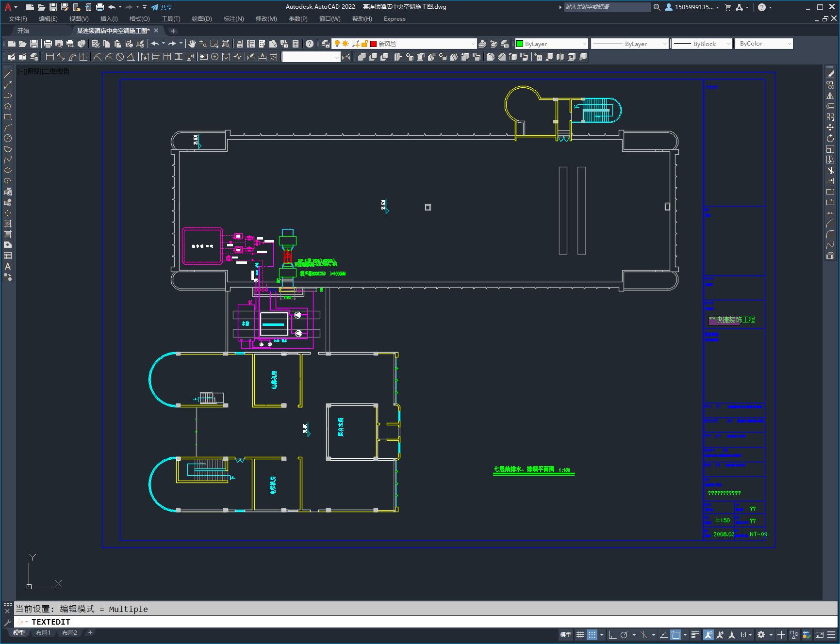Select the Move tool in modify toolbar
The image size is (840, 644).
tap(830, 128)
